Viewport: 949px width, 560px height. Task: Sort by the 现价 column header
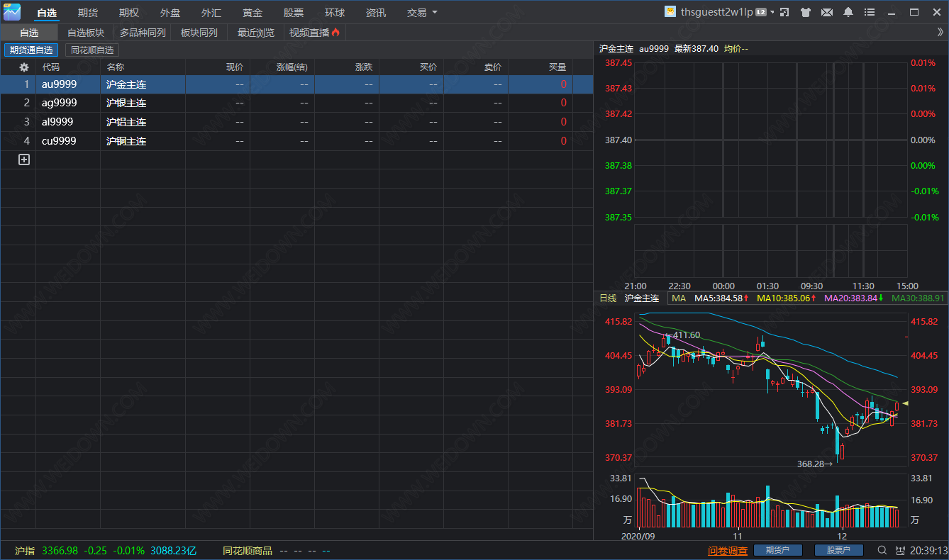pyautogui.click(x=235, y=67)
